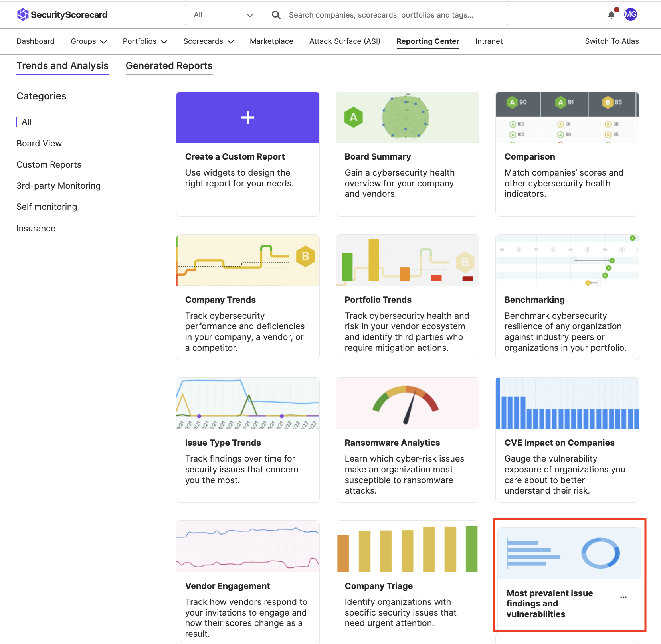Open Marketplace
661x644 pixels.
[x=271, y=41]
